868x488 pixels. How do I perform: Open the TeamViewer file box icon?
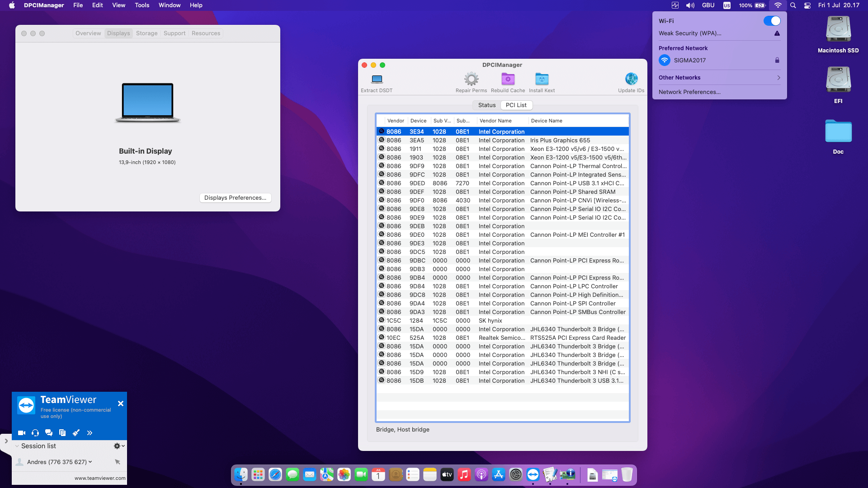tap(62, 433)
